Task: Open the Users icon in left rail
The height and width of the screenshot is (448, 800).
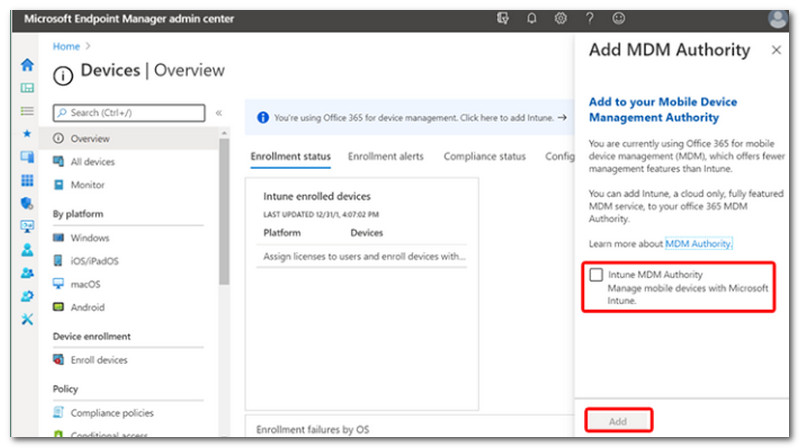Action: (27, 250)
